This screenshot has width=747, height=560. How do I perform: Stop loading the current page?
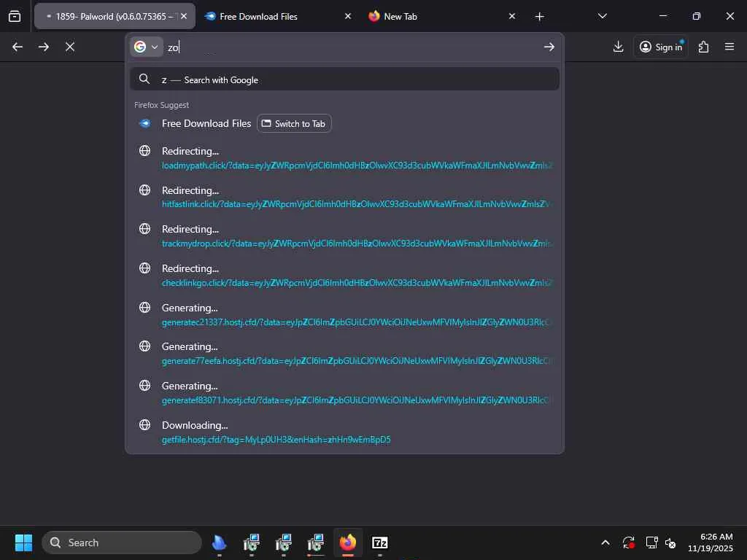[70, 47]
